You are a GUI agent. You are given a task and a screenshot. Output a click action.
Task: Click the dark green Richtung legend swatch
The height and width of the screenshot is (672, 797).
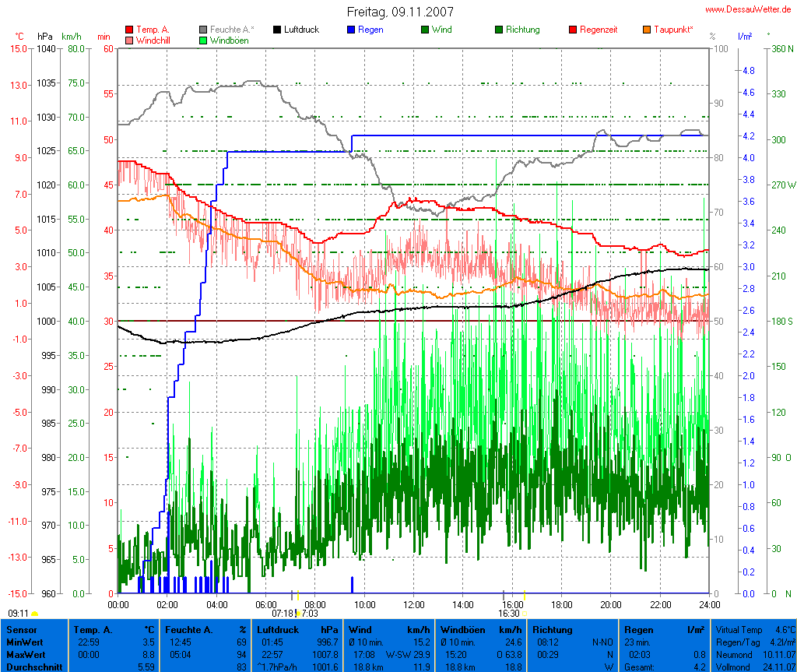(x=498, y=30)
